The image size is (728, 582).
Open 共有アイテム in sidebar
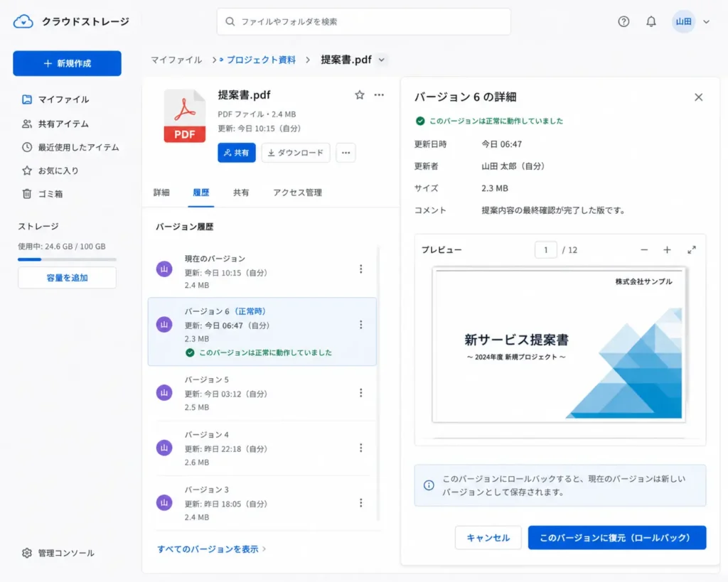click(x=55, y=124)
